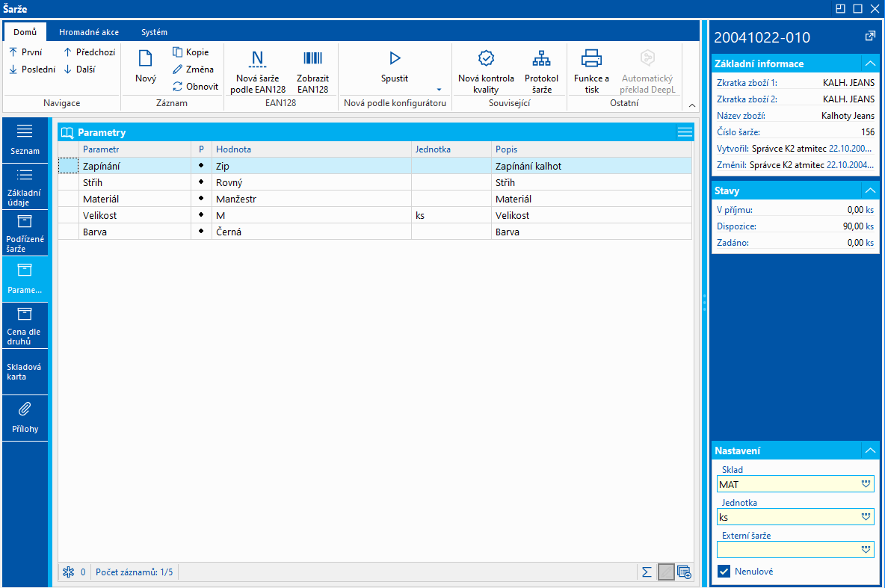Click Nová šarže podle EAN128 icon
This screenshot has width=885, height=588.
tap(258, 59)
